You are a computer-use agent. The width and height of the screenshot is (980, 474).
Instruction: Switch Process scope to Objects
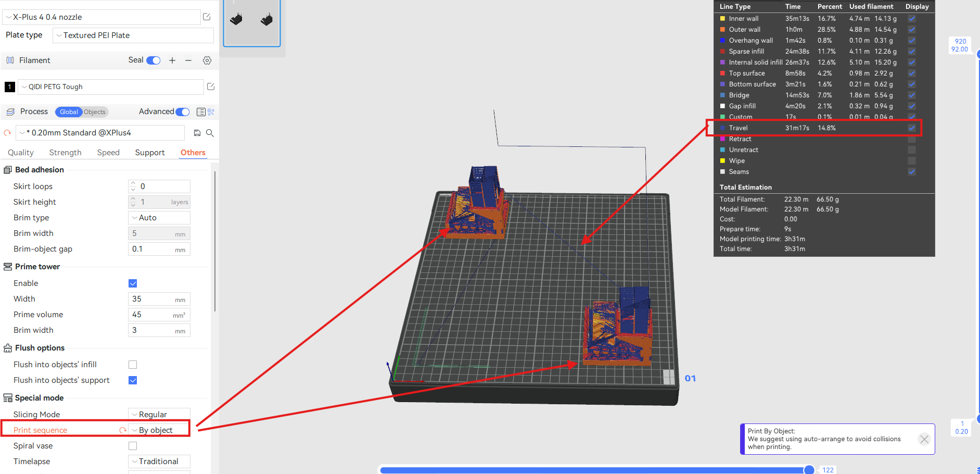(94, 111)
